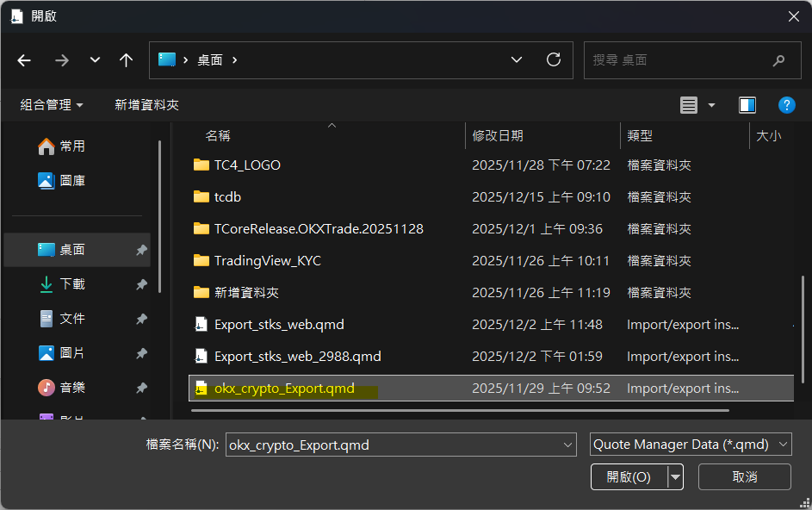The image size is (812, 510).
Task: Open the file type Quote Manager Data dropdown
Action: [x=691, y=445]
